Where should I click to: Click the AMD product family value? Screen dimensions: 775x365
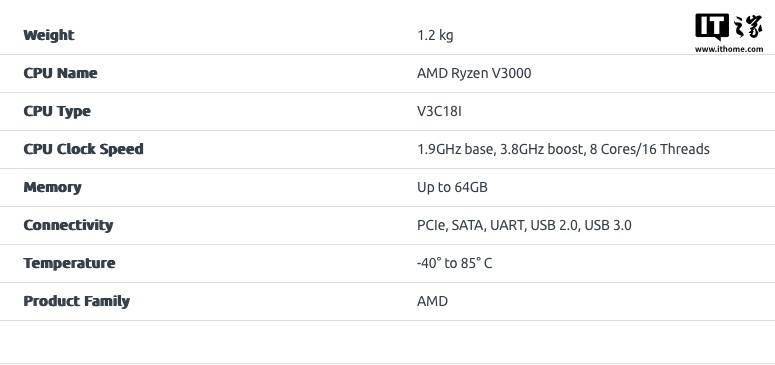coord(432,301)
